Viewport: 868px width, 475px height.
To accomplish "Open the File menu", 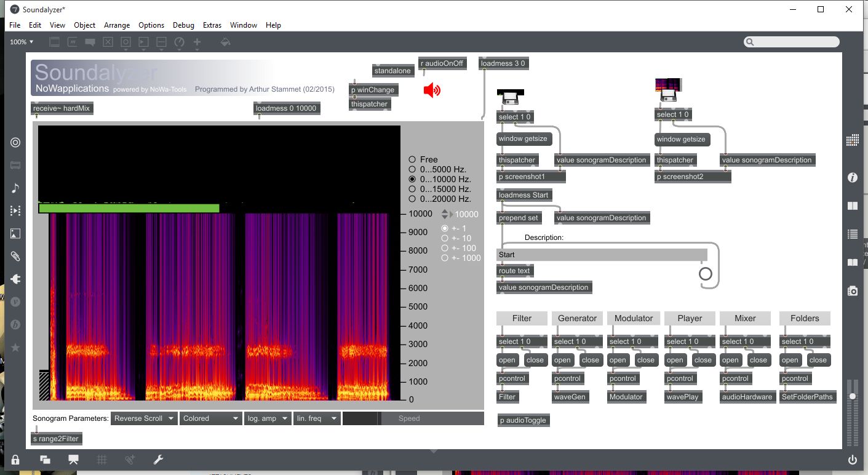I will [x=15, y=25].
